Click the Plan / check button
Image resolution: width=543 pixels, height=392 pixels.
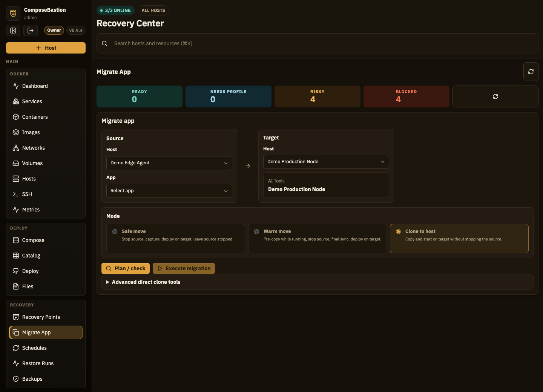(x=126, y=268)
